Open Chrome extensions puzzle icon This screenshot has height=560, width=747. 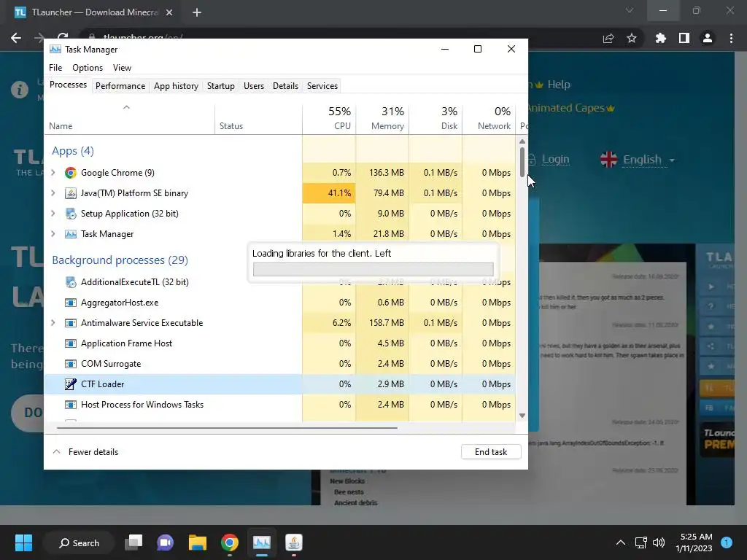(x=660, y=38)
